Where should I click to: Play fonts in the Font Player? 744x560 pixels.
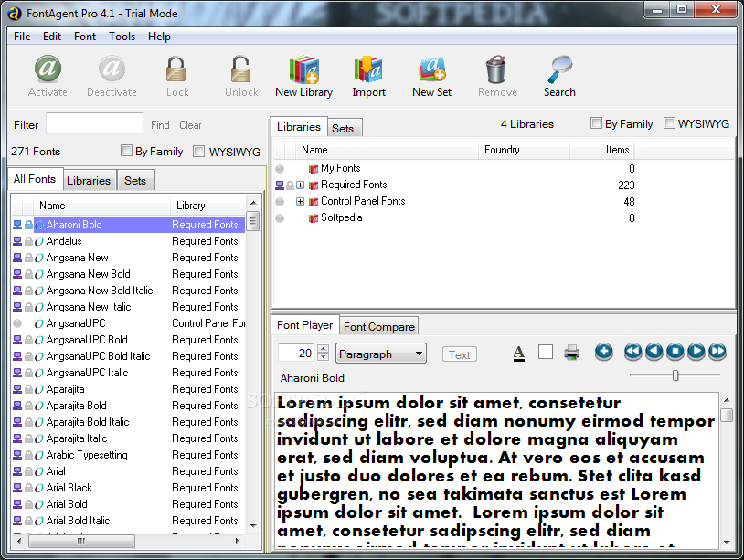[x=696, y=352]
